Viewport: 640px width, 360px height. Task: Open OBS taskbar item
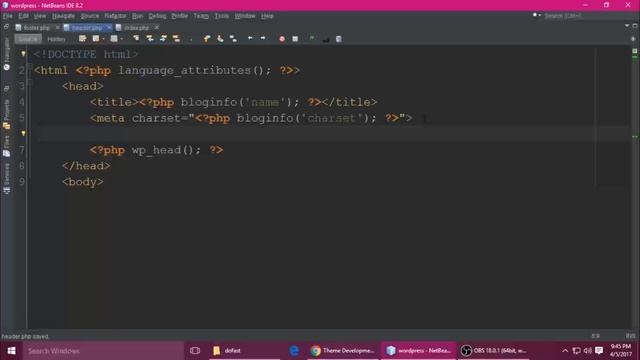pos(495,351)
